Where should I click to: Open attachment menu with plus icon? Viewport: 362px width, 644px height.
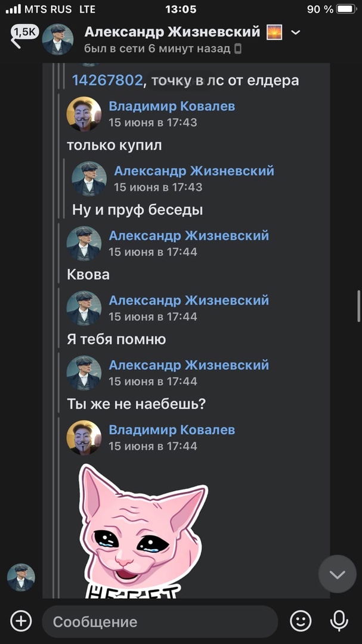[21, 621]
